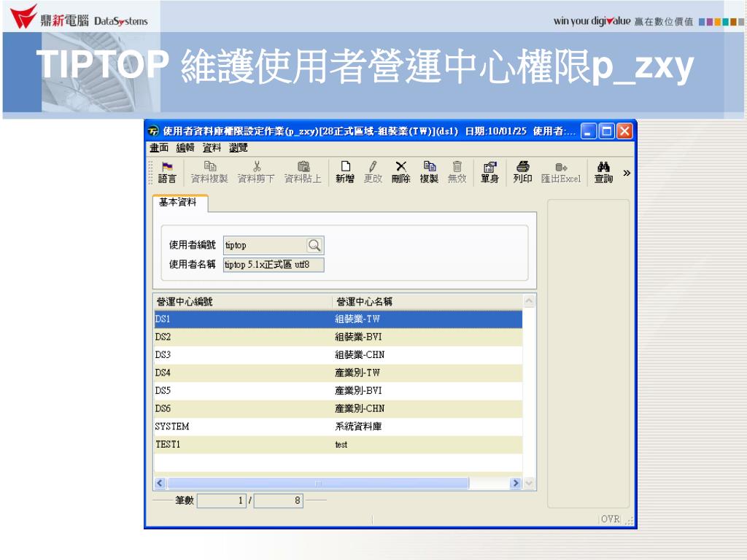
Task: Click the 複製 duplicate icon
Action: coord(429,166)
